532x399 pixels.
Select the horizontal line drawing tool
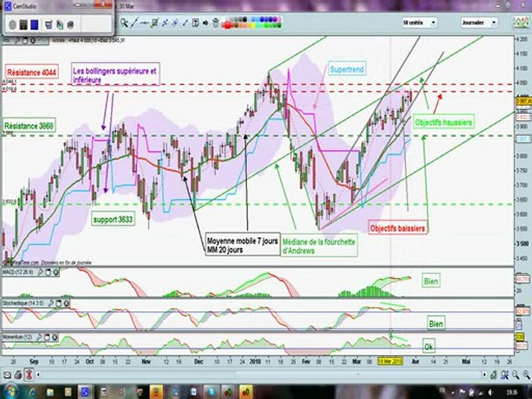(x=145, y=23)
